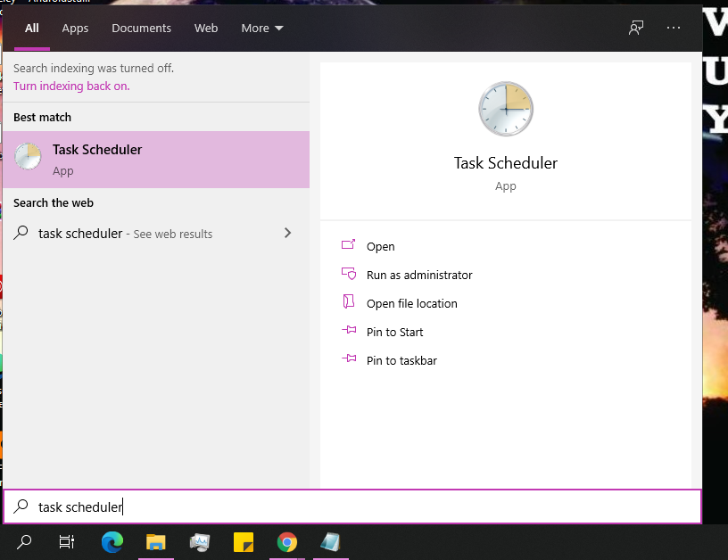This screenshot has width=728, height=560.
Task: Launch Microsoft Edge from the taskbar
Action: (112, 541)
